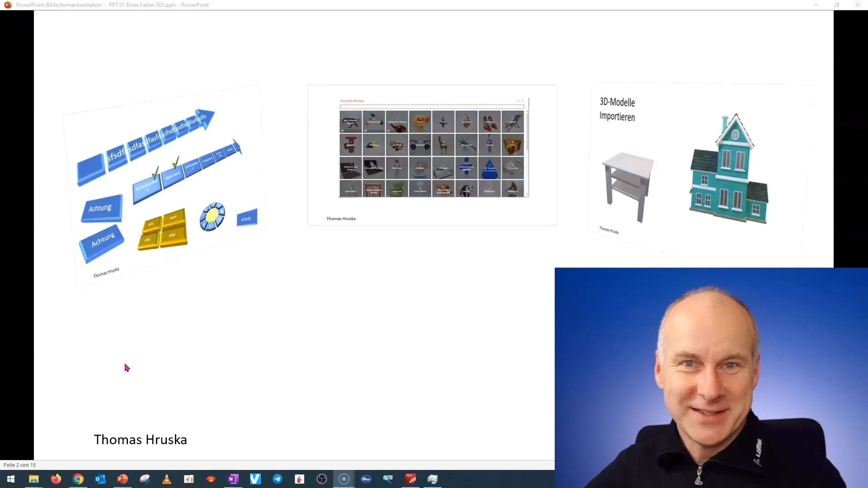
Task: Open the magnifier taskbar app
Action: 388,479
